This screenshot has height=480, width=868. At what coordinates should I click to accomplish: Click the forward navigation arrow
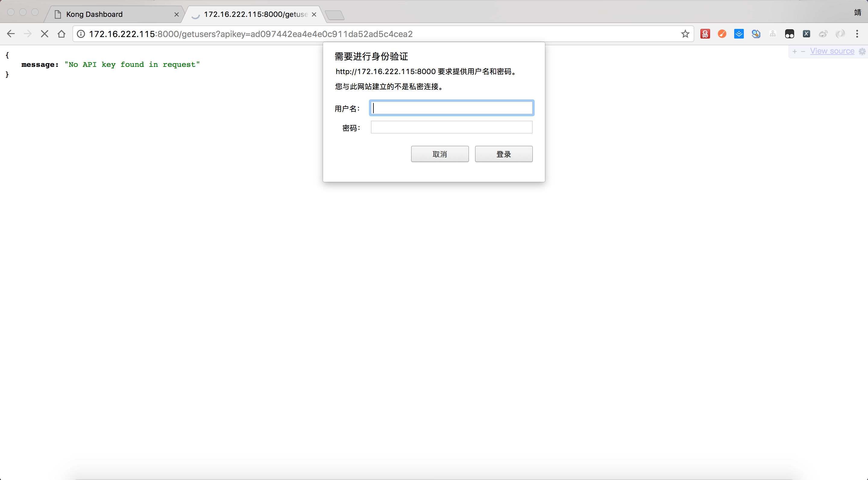28,34
